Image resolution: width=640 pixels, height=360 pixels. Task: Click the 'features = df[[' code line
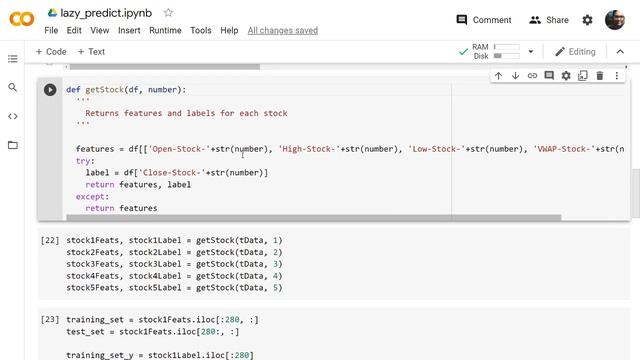pyautogui.click(x=350, y=149)
